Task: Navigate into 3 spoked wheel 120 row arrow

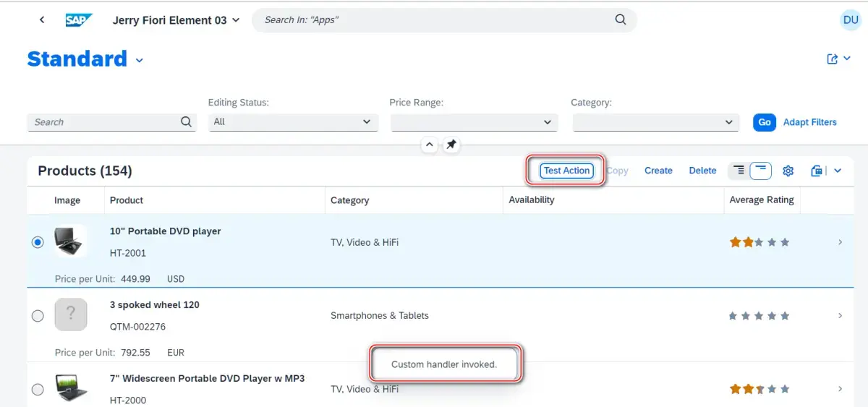Action: click(x=840, y=316)
